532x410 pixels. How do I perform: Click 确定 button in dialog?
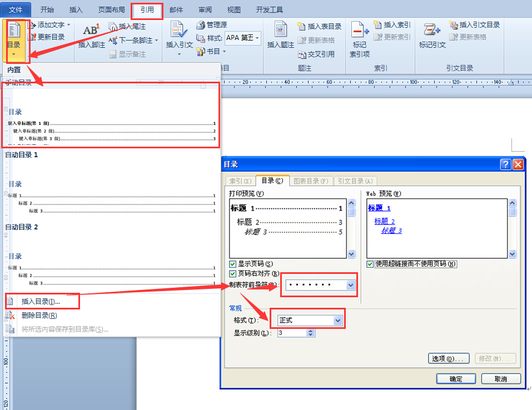(x=456, y=379)
